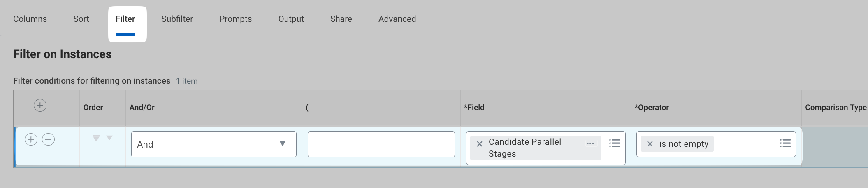Open the Output tab
The width and height of the screenshot is (868, 188).
click(x=291, y=19)
